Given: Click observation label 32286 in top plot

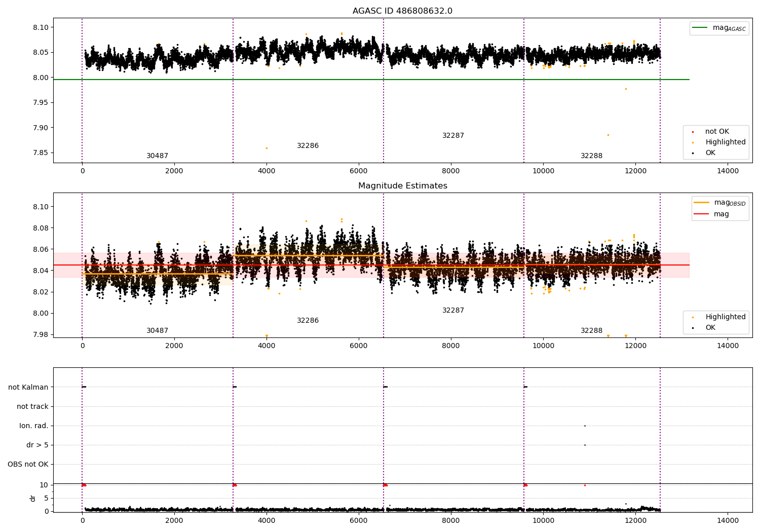Looking at the screenshot, I should point(308,146).
